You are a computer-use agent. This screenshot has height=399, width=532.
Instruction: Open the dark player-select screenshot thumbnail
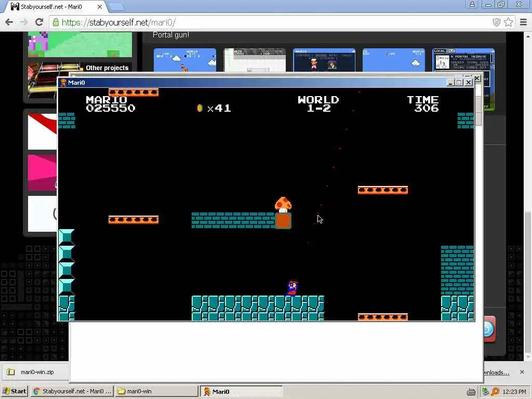[324, 60]
